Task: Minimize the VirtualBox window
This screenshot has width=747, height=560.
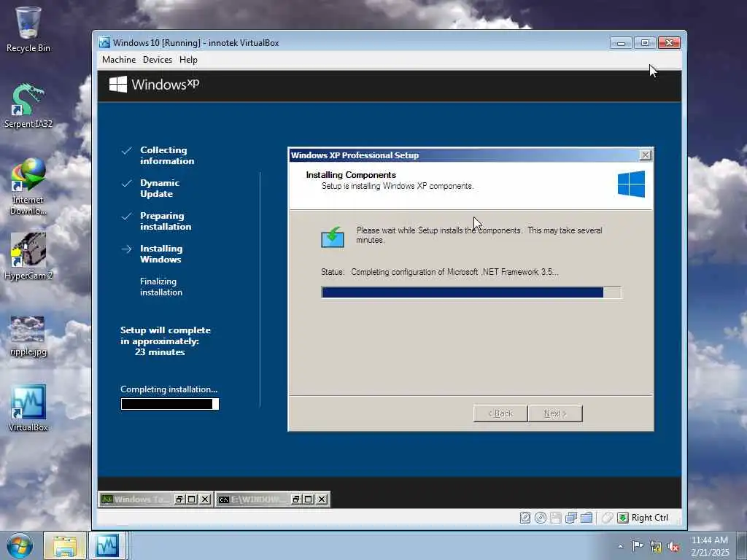Action: [621, 43]
